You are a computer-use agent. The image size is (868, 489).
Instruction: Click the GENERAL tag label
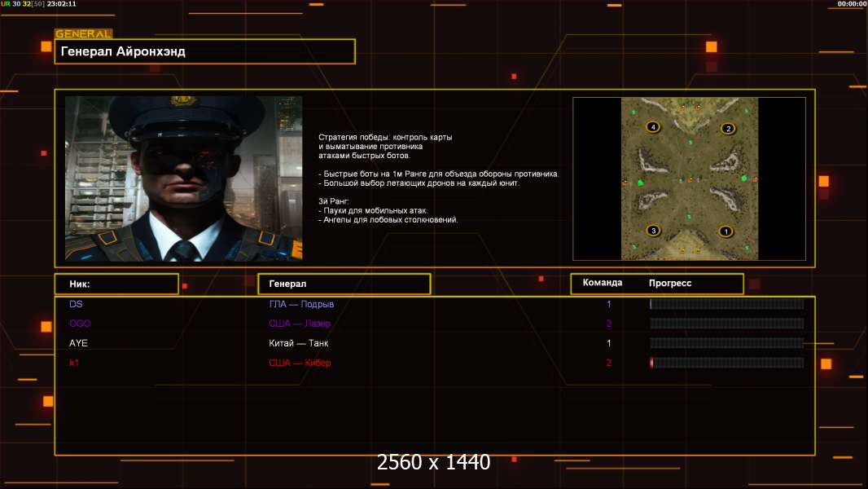point(83,33)
